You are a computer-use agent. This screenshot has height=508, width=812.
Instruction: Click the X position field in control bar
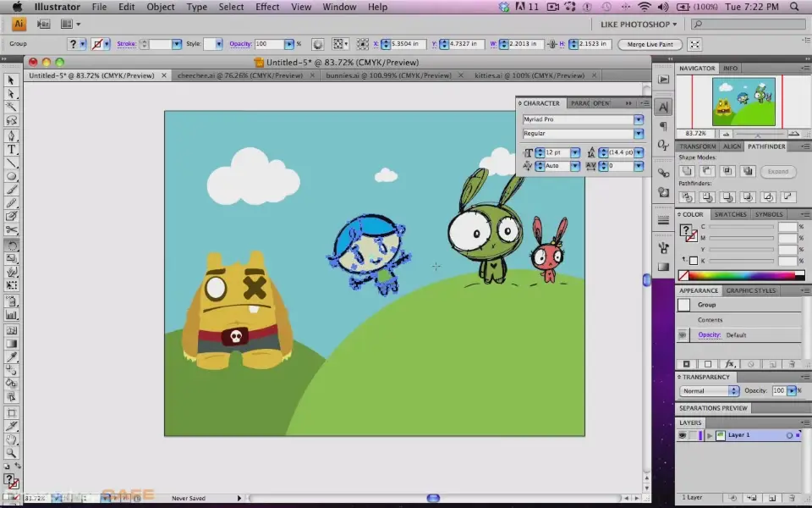click(x=408, y=44)
